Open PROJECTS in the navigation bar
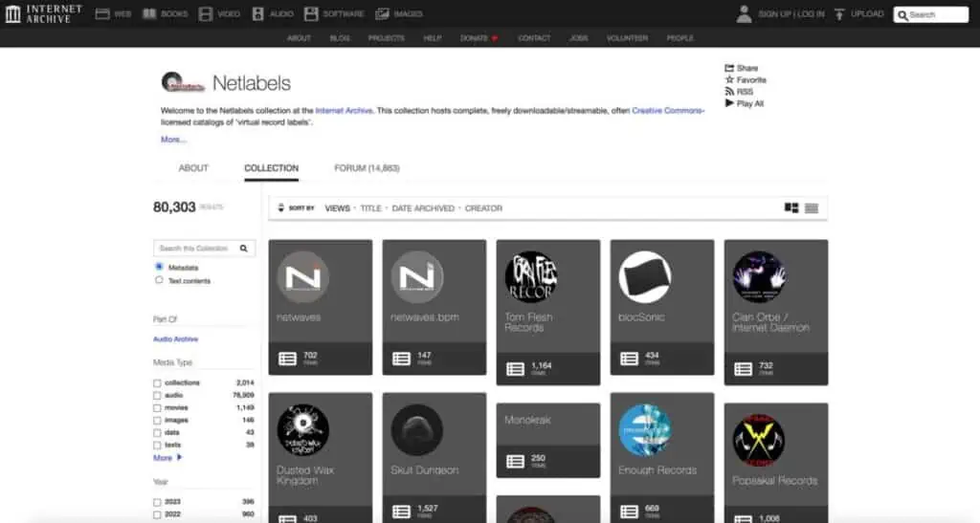Image resolution: width=980 pixels, height=523 pixels. [387, 38]
